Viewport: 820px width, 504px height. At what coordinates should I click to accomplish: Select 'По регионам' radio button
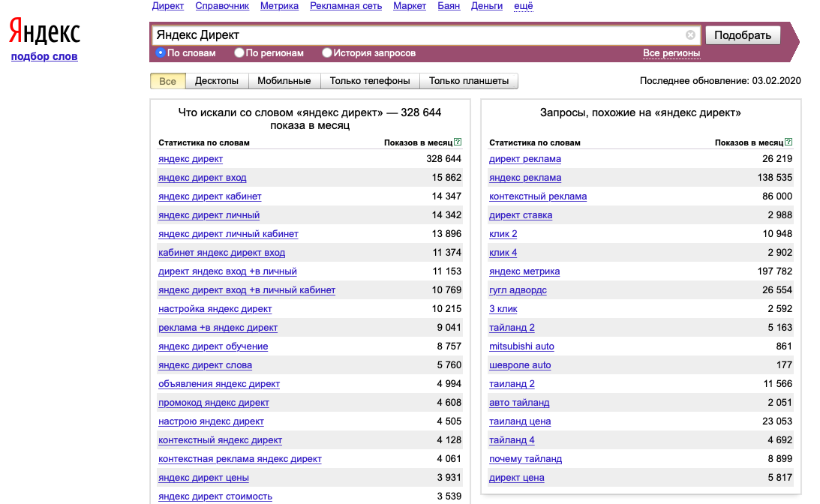click(239, 52)
